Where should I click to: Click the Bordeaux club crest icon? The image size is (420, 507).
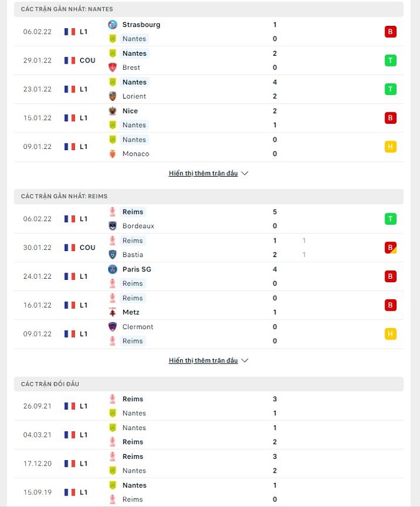pyautogui.click(x=112, y=226)
